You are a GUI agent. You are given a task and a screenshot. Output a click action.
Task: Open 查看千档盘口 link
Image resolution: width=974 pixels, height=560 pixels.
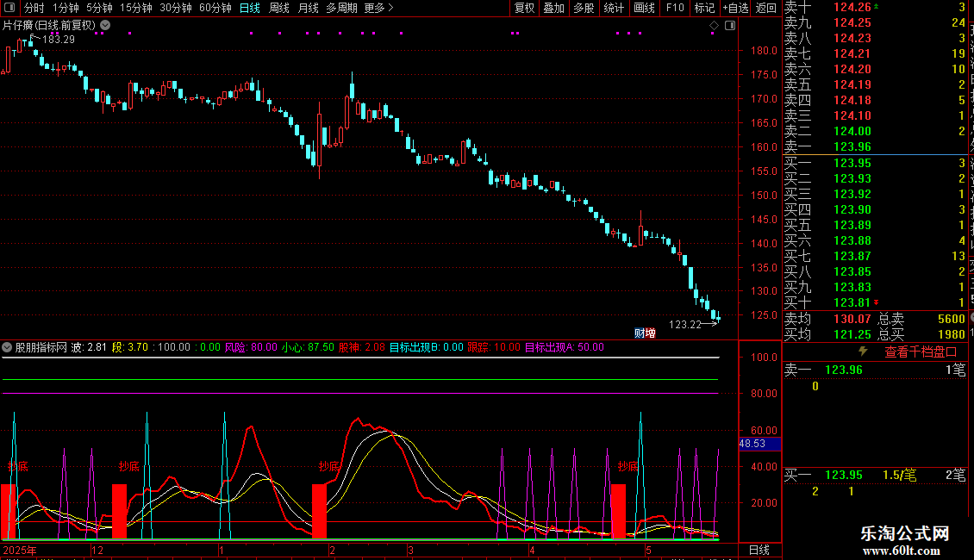click(921, 352)
